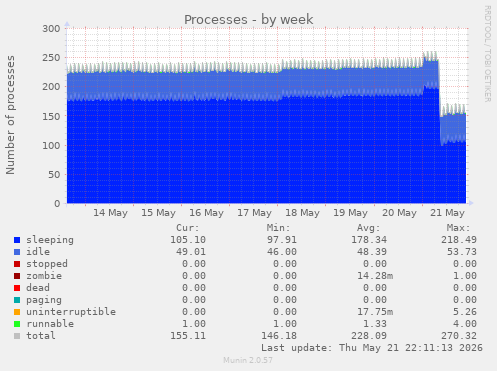Screen dimensions: 497x371
Task: Click the 'Min:' column header
Action: point(278,228)
